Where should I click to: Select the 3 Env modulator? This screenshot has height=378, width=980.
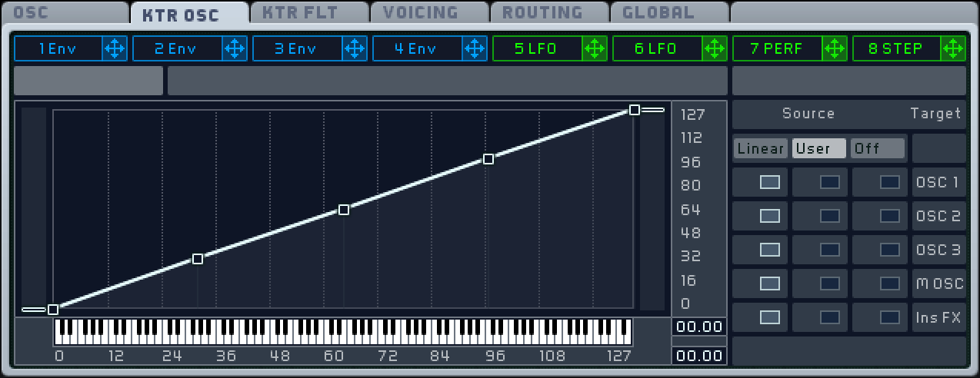click(x=298, y=49)
